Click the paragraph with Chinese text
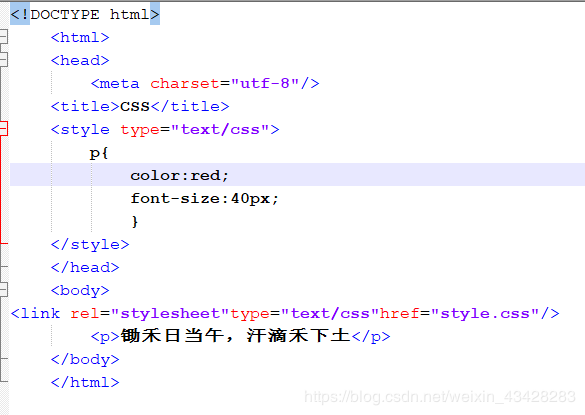 pyautogui.click(x=240, y=336)
